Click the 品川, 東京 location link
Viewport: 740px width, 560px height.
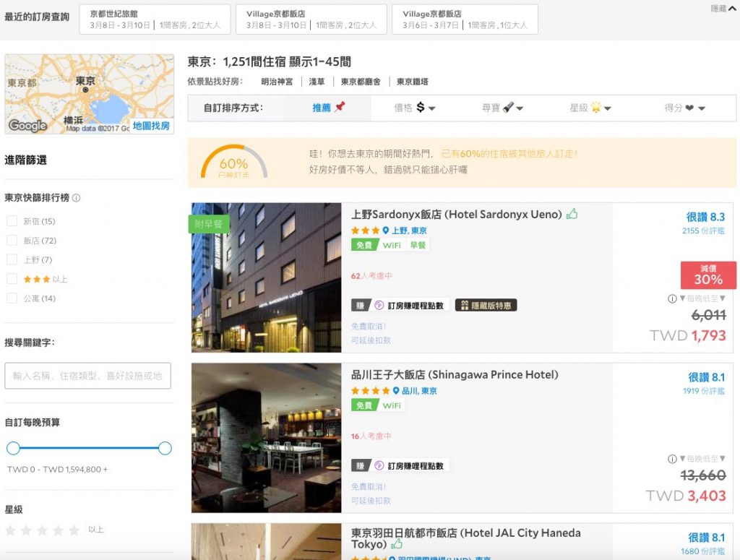coord(420,391)
